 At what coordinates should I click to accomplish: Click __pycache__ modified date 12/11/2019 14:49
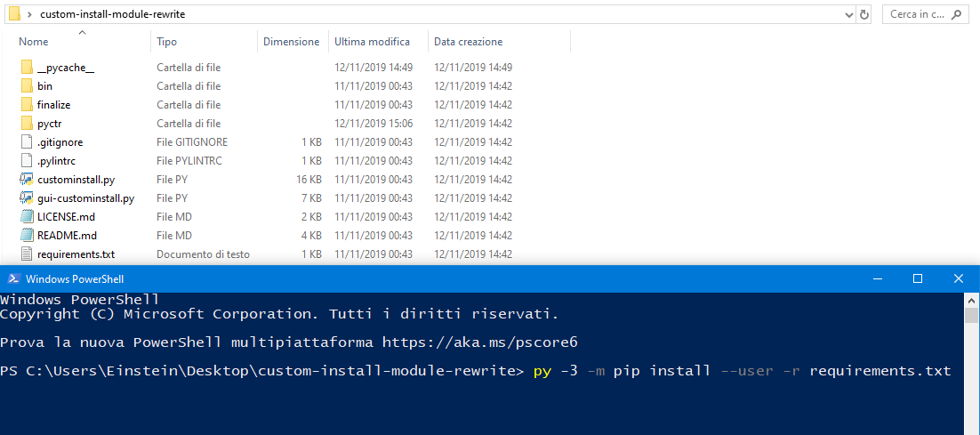coord(374,67)
